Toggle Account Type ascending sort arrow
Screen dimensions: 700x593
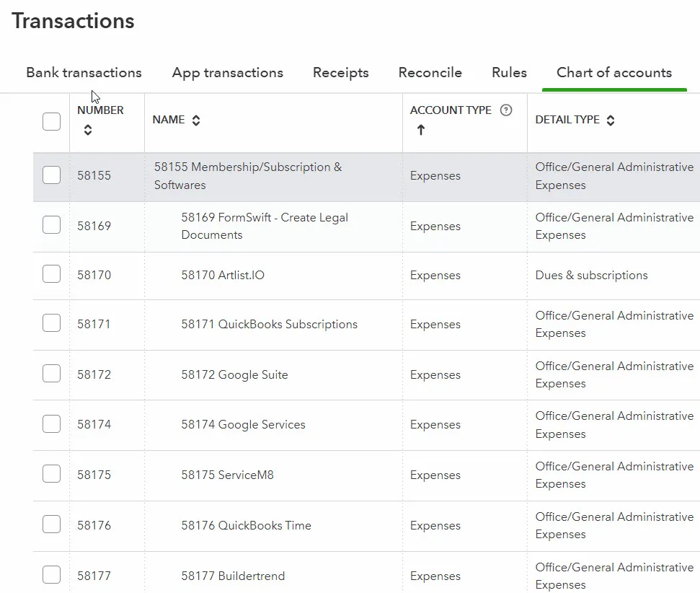421,131
